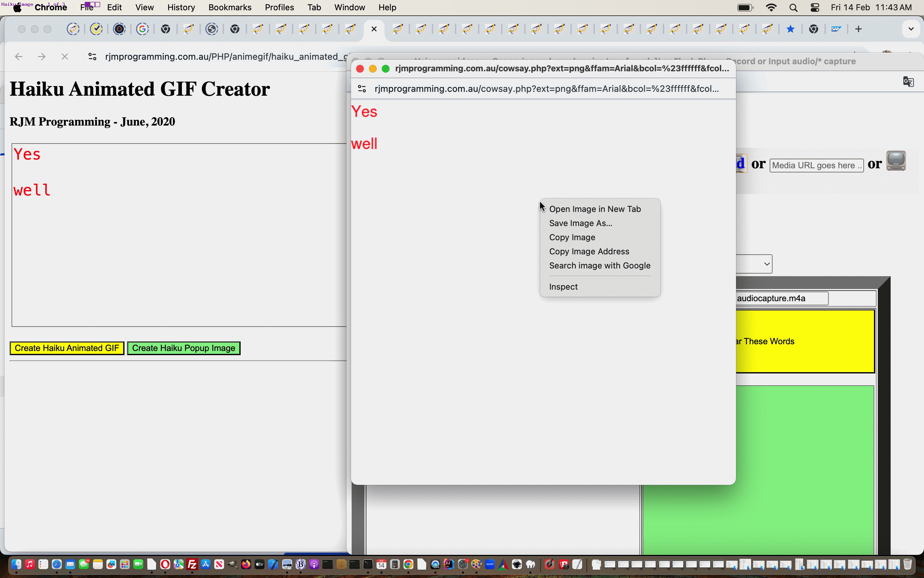Open Control Center in menu bar
Image resolution: width=924 pixels, height=578 pixels.
pyautogui.click(x=815, y=7)
